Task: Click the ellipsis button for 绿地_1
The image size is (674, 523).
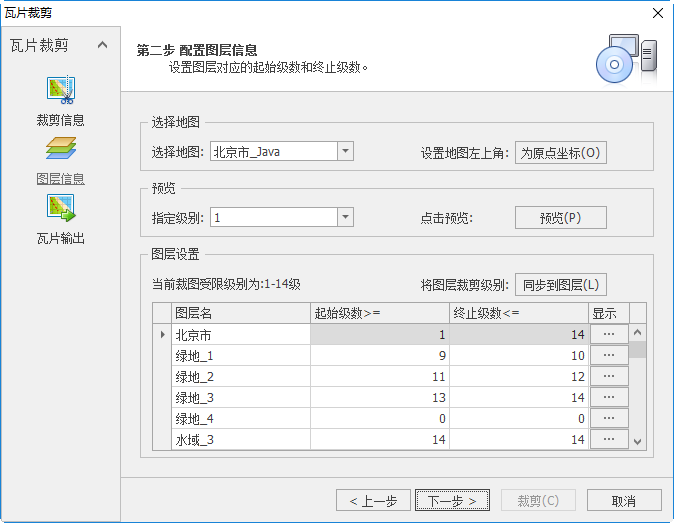Action: tap(609, 355)
